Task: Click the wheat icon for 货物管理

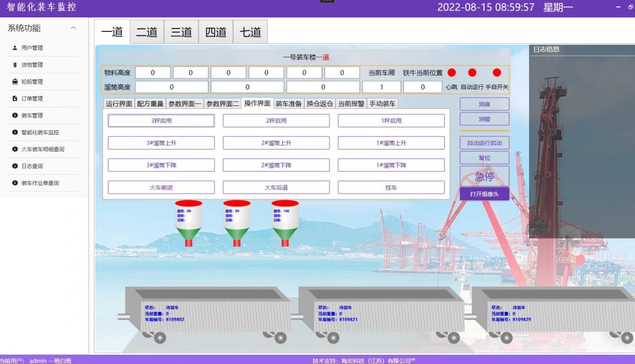Action: tap(15, 65)
